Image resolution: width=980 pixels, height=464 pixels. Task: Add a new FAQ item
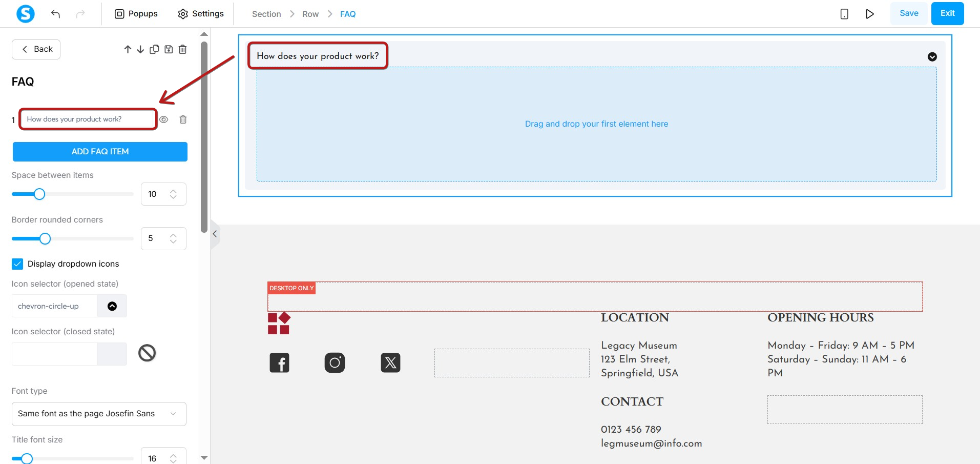[100, 152]
